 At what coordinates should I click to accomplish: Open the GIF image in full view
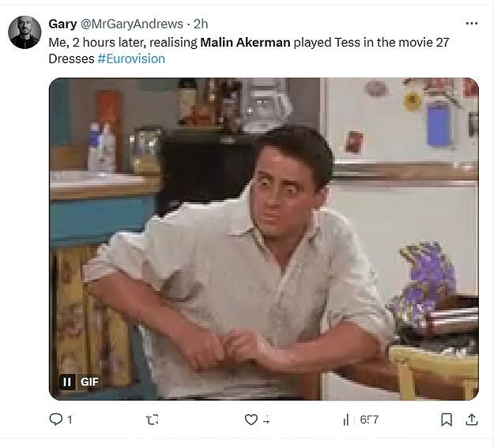264,239
